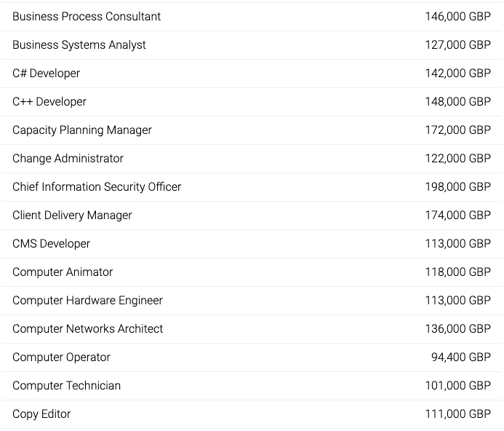Viewport: 504px width, 431px height.
Task: Click the Business Process Consultant job title
Action: [x=87, y=17]
